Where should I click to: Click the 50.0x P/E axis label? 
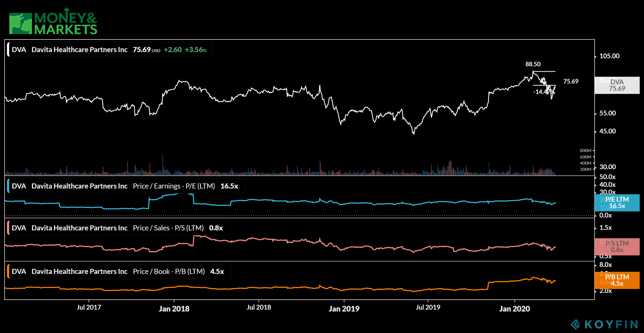pyautogui.click(x=608, y=177)
